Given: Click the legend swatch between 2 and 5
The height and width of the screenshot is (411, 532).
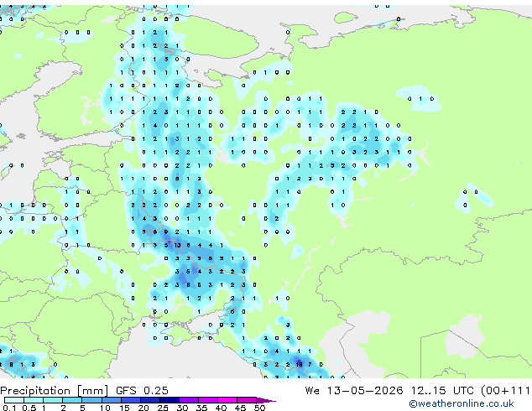Looking at the screenshot, I should tap(72, 400).
